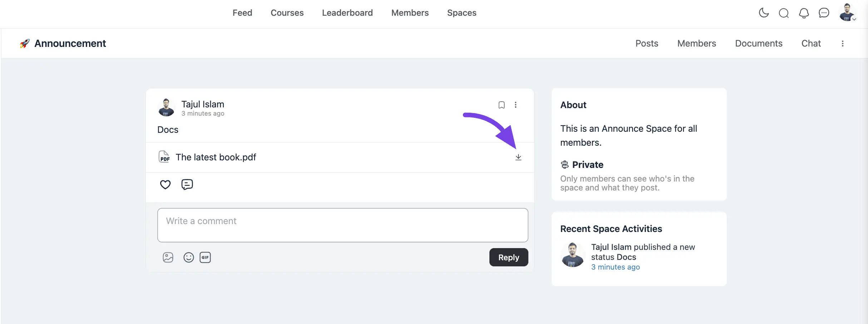This screenshot has height=324, width=868.
Task: Open the 3 minutes ago activity link
Action: coord(616,267)
